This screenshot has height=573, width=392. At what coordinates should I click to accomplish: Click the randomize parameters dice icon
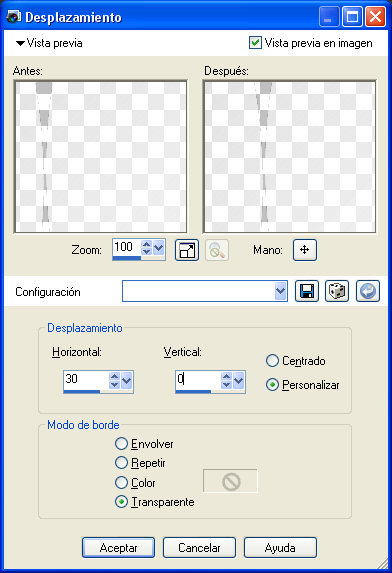pyautogui.click(x=337, y=291)
